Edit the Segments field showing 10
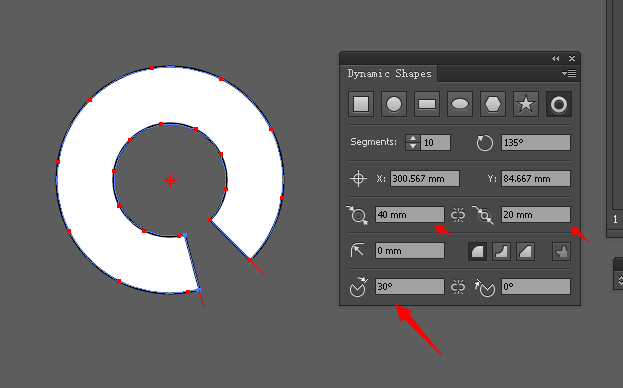 click(x=435, y=143)
